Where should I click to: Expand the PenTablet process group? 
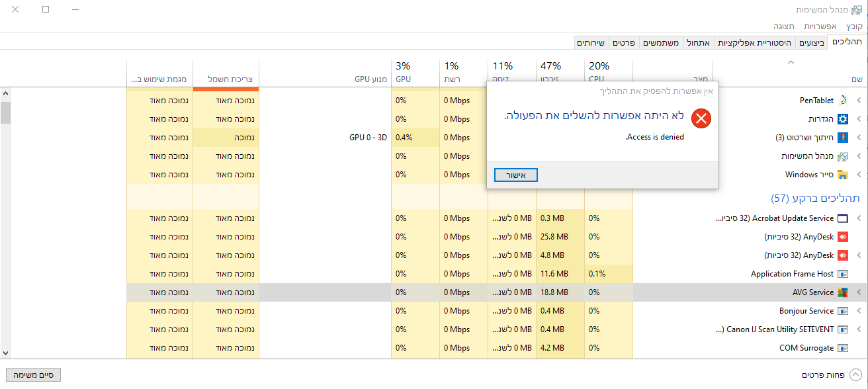[x=859, y=101]
